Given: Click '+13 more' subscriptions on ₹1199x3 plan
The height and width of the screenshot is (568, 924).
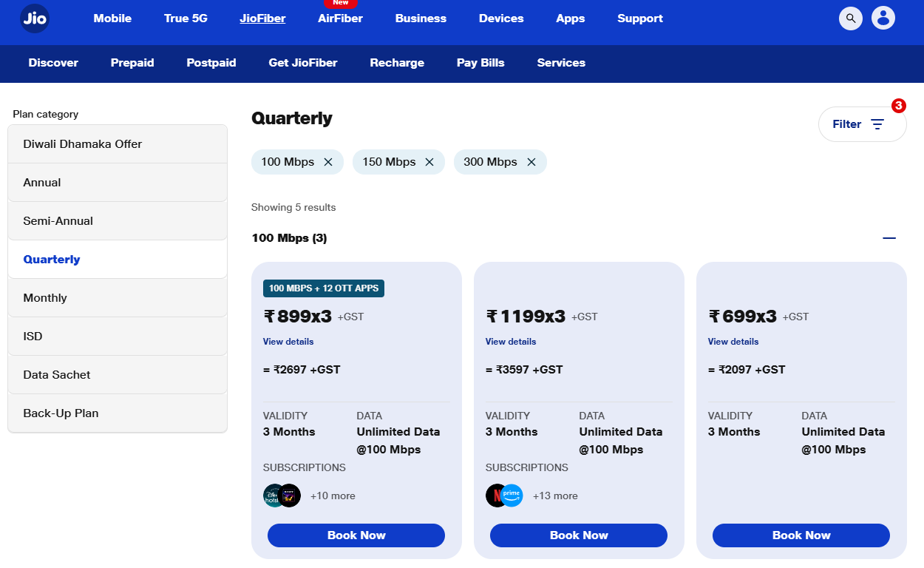Looking at the screenshot, I should (x=555, y=496).
